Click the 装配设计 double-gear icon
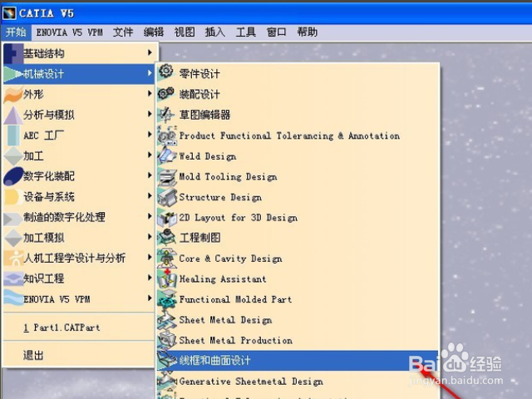 166,93
